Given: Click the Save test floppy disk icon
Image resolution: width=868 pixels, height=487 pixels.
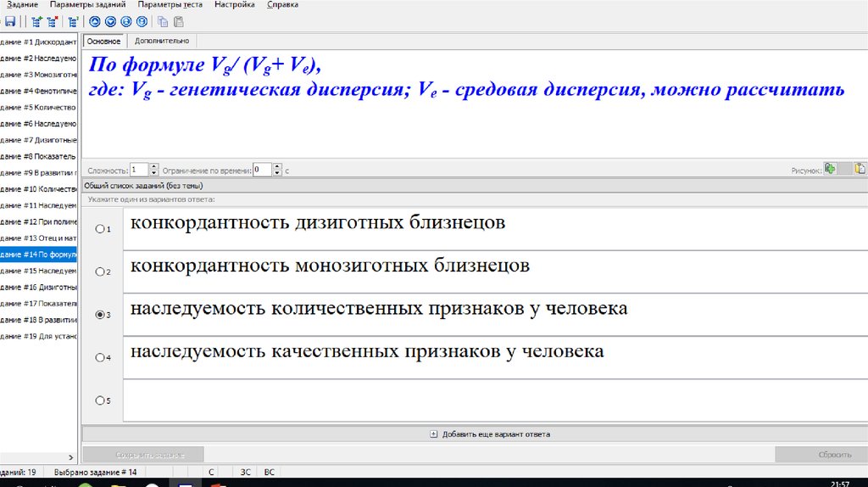Looking at the screenshot, I should point(10,22).
